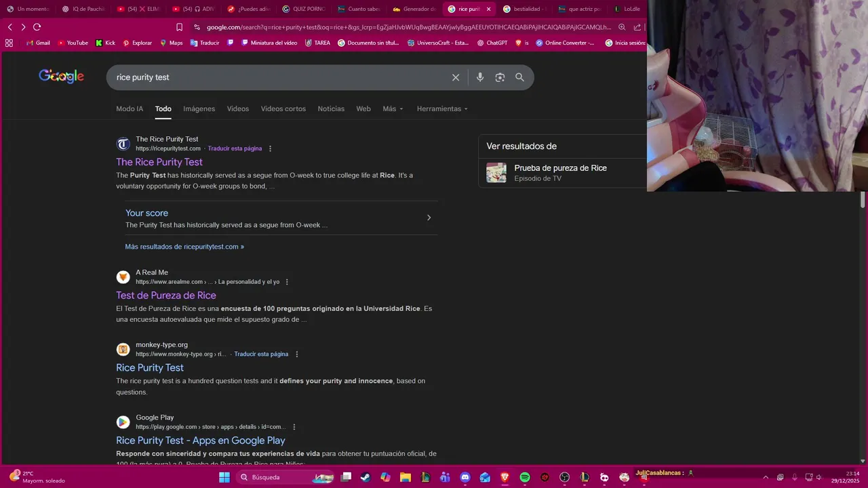Open more options for A Real Me result

[287, 282]
